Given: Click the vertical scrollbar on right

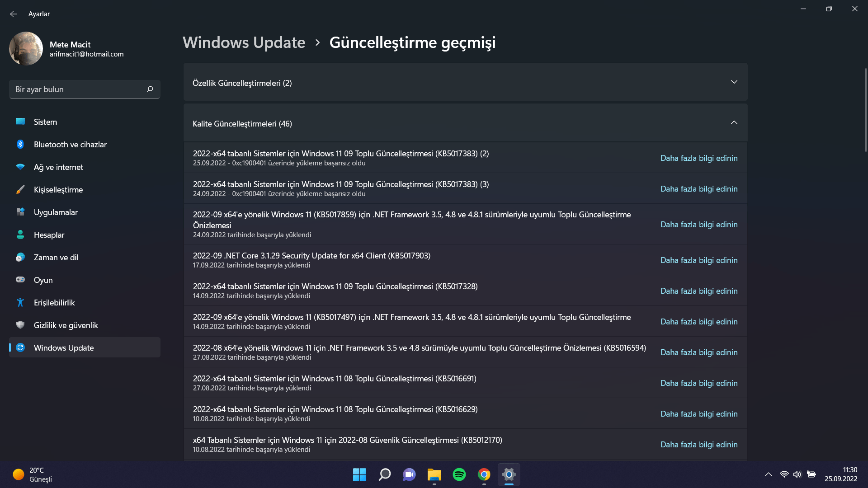Looking at the screenshot, I should [x=865, y=111].
